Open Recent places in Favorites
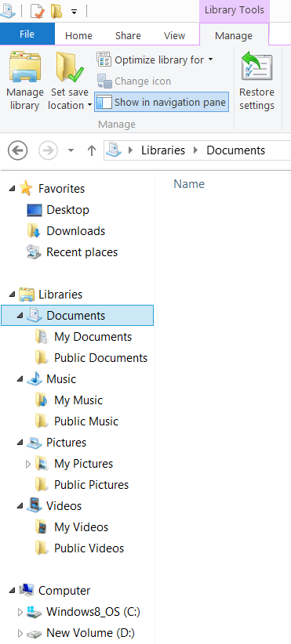The width and height of the screenshot is (291, 644). click(82, 252)
